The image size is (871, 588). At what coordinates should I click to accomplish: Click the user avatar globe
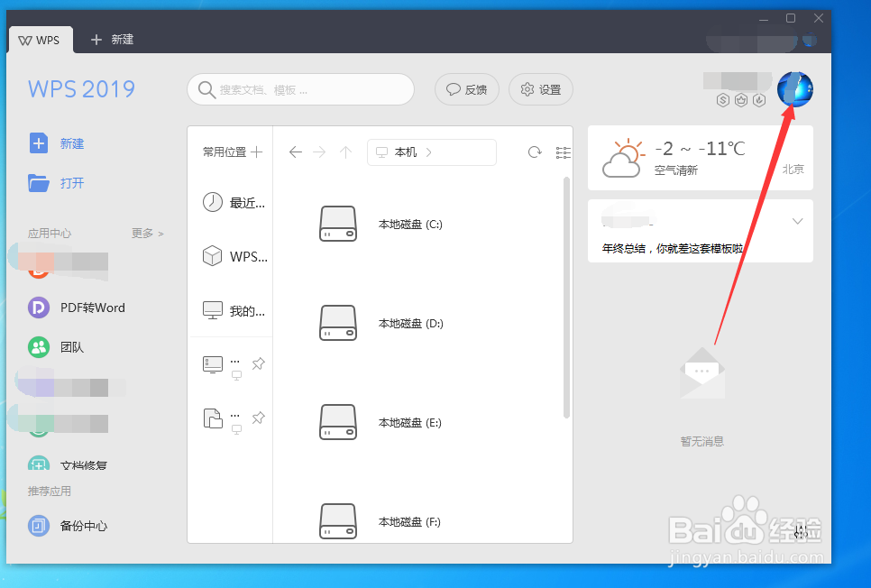(x=794, y=88)
